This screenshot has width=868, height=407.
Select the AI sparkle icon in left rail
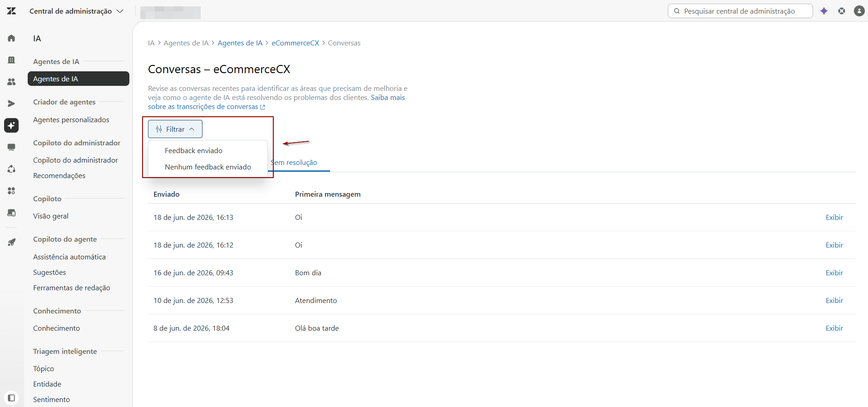pos(11,125)
